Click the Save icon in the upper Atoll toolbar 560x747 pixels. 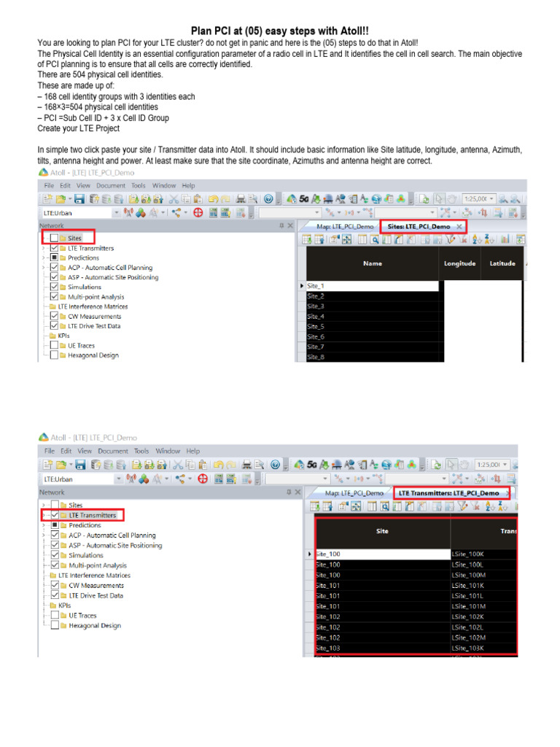point(79,198)
